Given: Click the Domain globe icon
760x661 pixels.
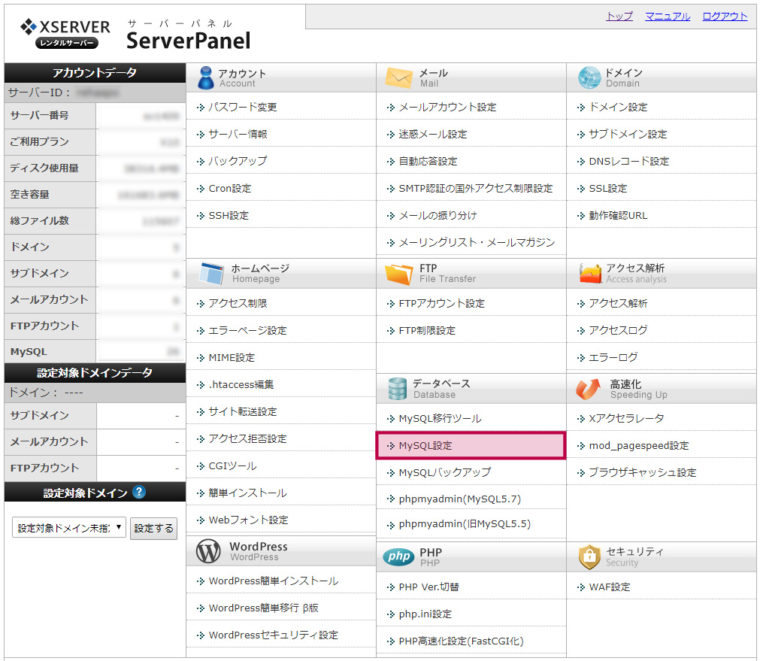Looking at the screenshot, I should (589, 78).
